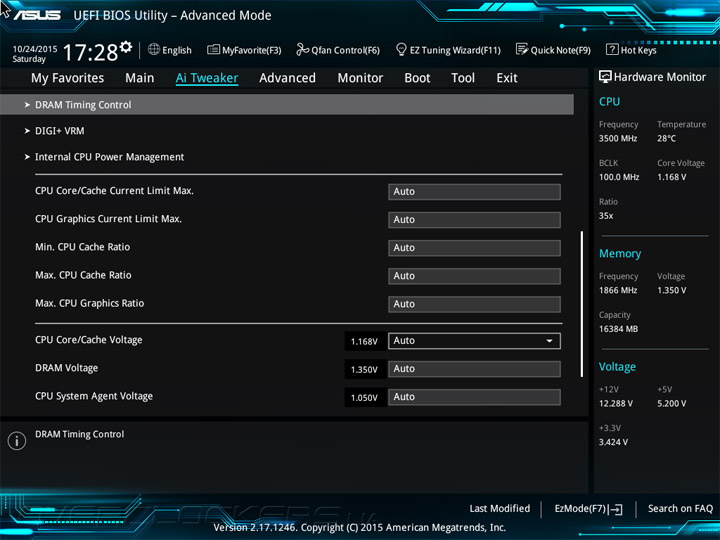Select Max. CPU Cache Ratio Auto field
720x540 pixels.
pos(474,276)
